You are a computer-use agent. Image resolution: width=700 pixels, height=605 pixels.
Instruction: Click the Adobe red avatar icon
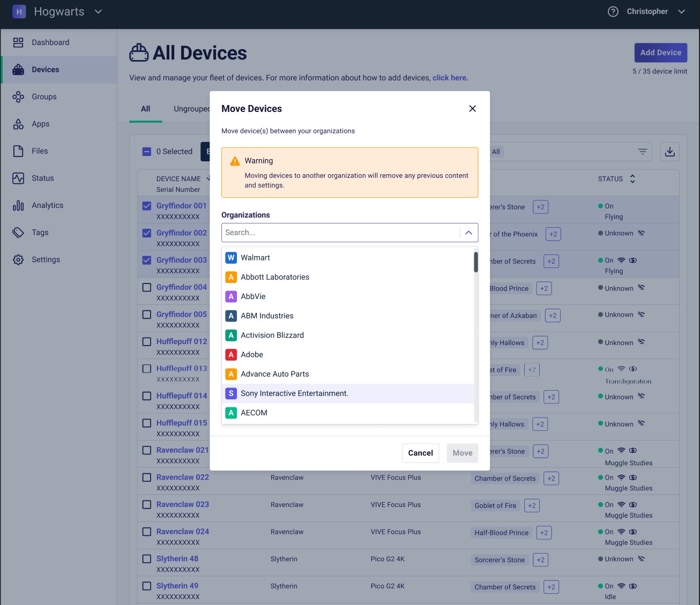tap(231, 355)
